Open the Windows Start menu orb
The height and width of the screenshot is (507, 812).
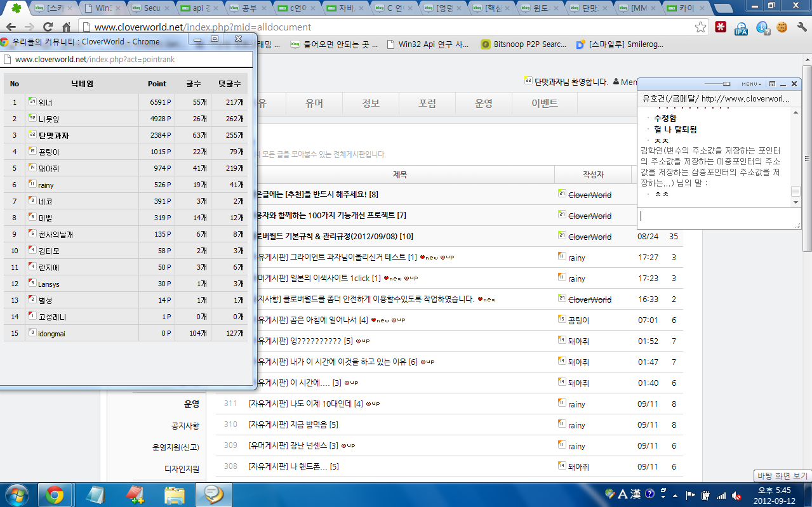(x=17, y=494)
